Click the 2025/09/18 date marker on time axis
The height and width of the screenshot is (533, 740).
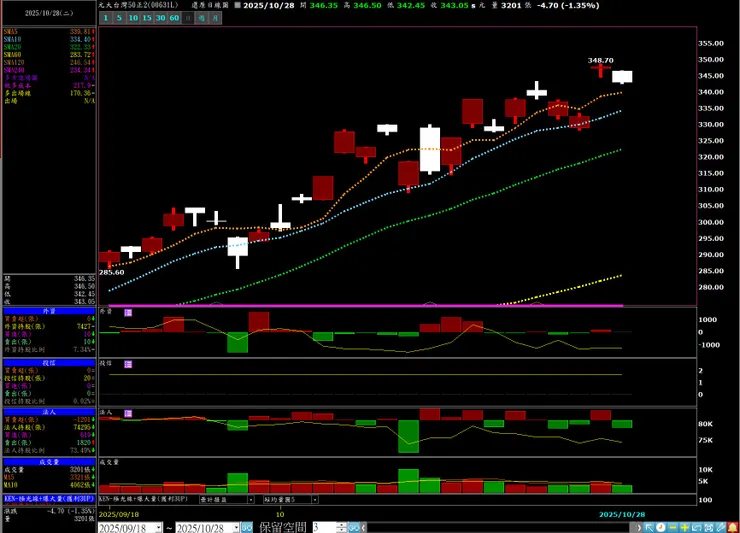(119, 515)
